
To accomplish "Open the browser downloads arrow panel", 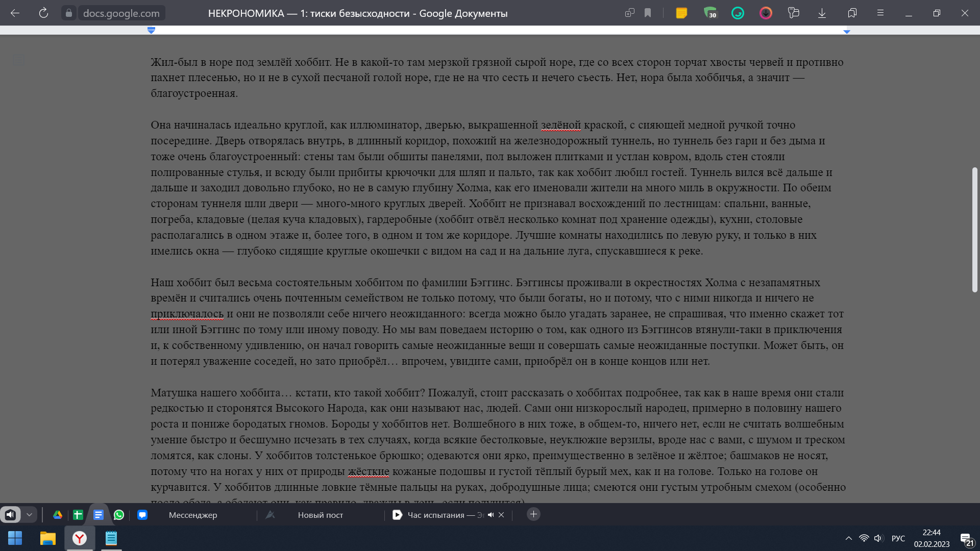I will point(822,13).
